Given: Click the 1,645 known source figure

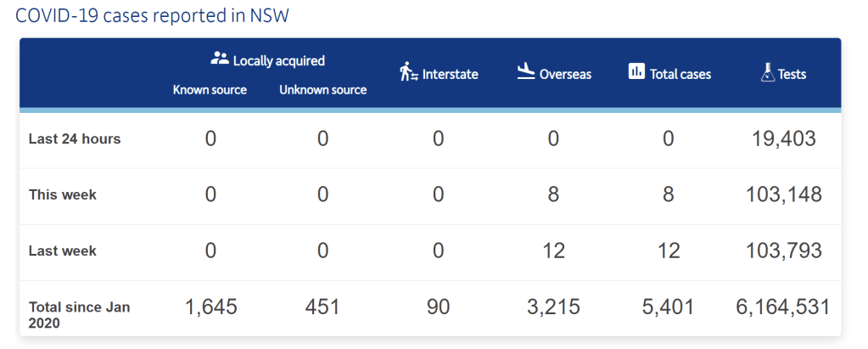Looking at the screenshot, I should tap(210, 307).
